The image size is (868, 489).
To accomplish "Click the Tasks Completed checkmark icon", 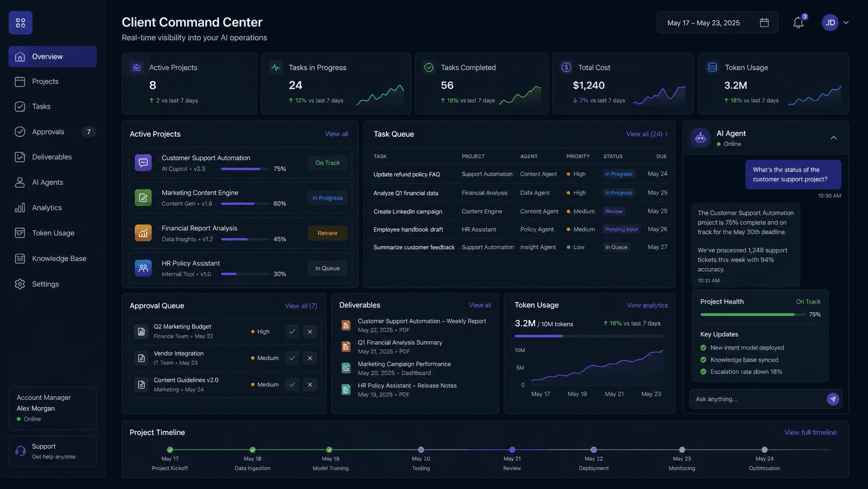I will click(429, 68).
